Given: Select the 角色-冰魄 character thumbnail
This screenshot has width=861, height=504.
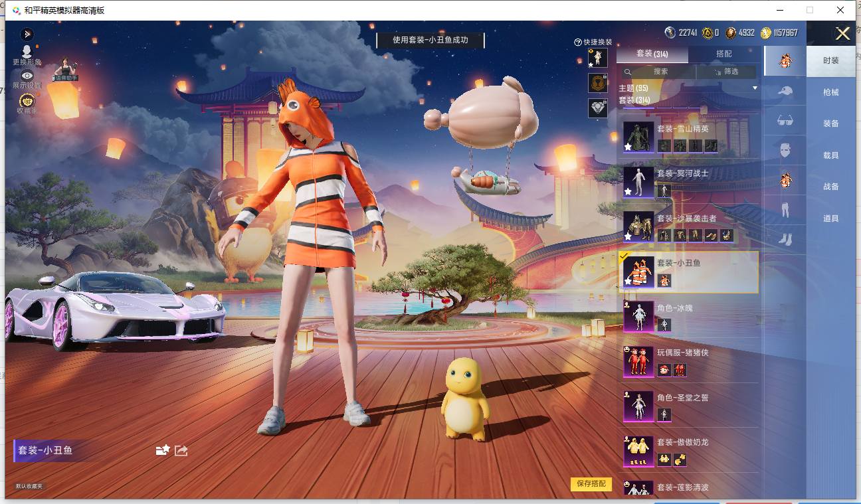Looking at the screenshot, I should pyautogui.click(x=638, y=317).
